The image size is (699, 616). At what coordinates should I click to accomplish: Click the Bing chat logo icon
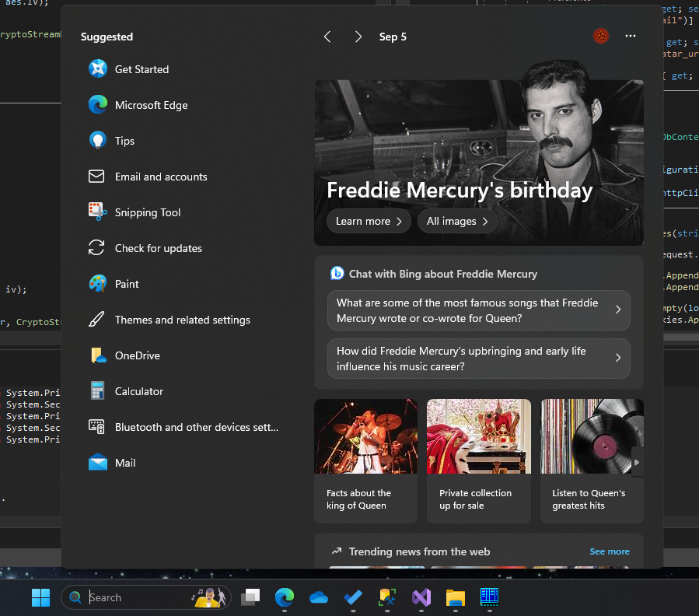tap(337, 274)
